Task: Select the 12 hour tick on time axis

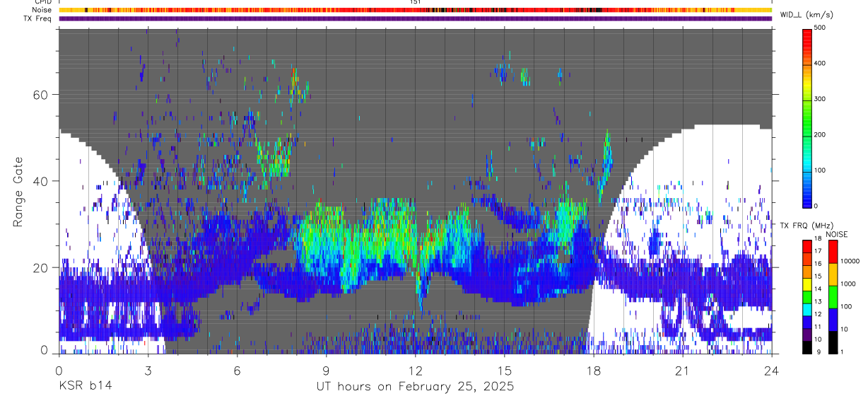Action: pos(415,370)
